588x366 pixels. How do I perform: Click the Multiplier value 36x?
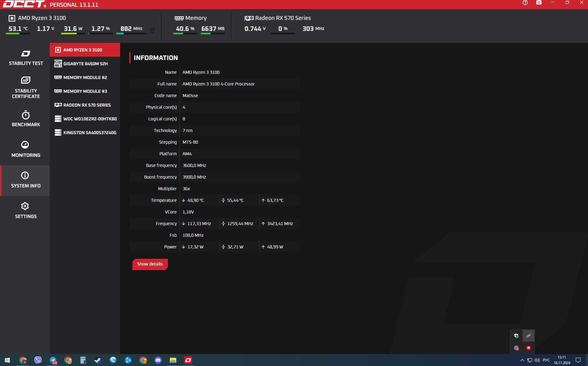[186, 189]
